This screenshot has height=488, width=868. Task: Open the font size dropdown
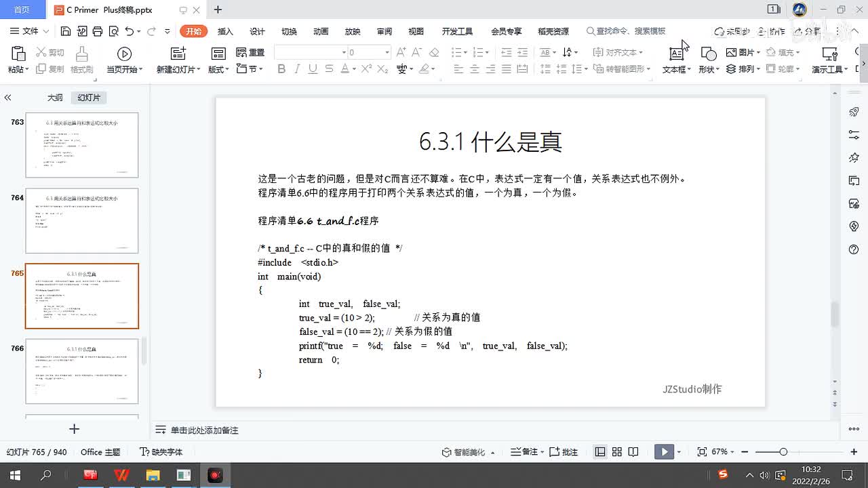[x=387, y=52]
